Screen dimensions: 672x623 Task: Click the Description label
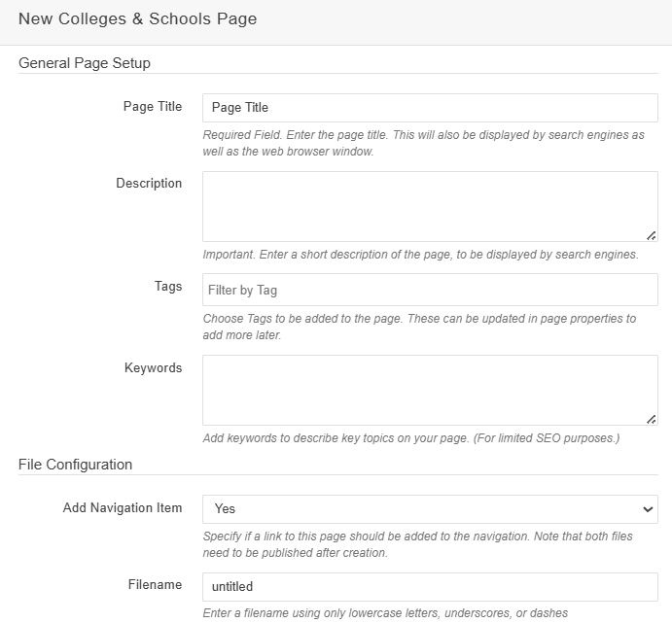click(149, 184)
